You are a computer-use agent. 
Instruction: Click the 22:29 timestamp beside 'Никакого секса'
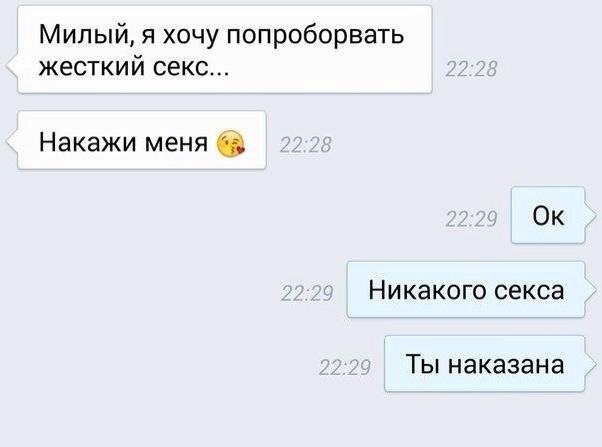point(307,294)
